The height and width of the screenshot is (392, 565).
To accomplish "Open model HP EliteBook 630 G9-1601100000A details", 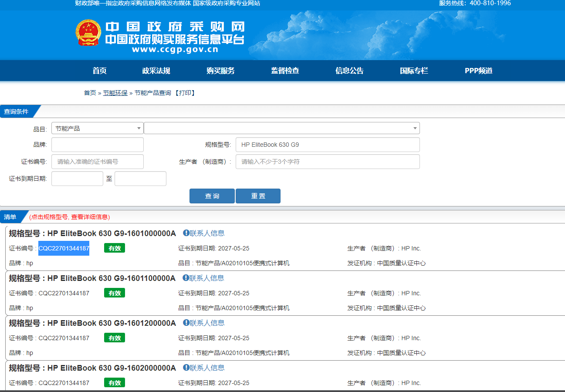I will pyautogui.click(x=92, y=278).
